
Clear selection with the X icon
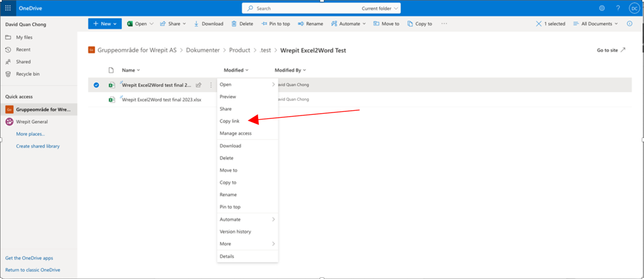click(x=539, y=24)
